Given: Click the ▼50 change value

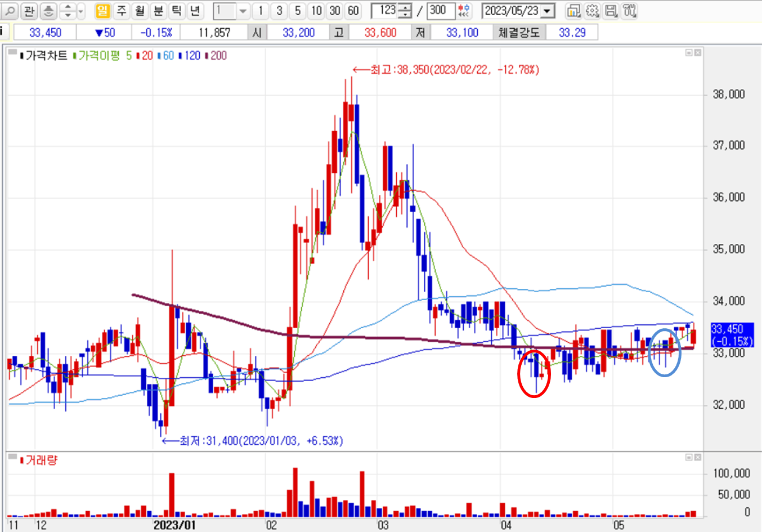Looking at the screenshot, I should tap(104, 33).
